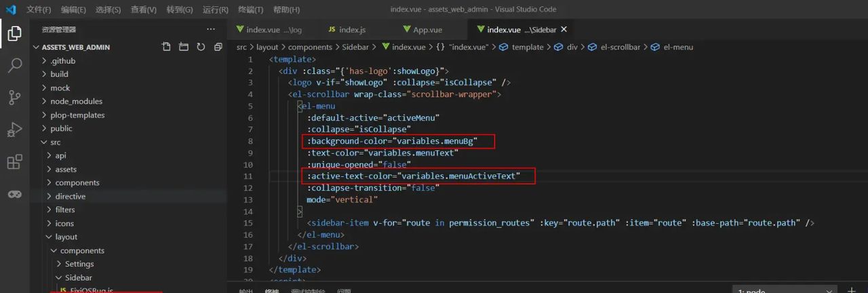Select the api folder in tree
Screen dimensions: 868x293
(60, 156)
